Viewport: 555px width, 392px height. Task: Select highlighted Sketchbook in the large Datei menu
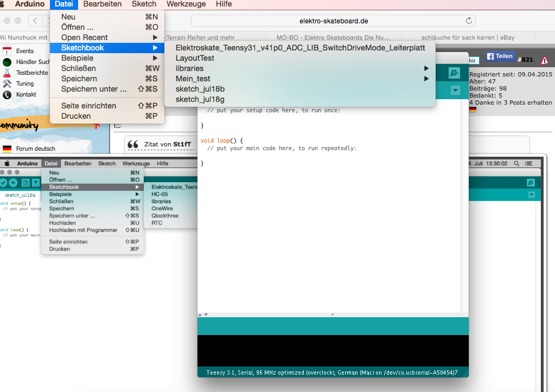(107, 48)
